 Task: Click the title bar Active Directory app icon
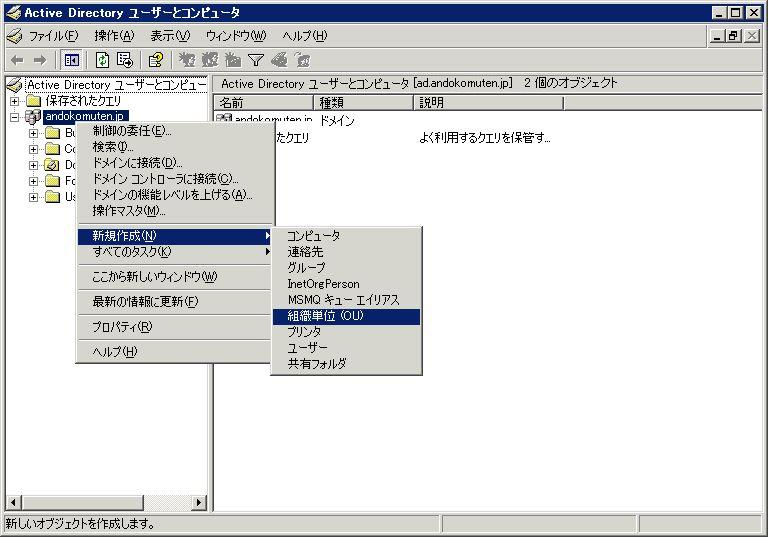(x=13, y=13)
